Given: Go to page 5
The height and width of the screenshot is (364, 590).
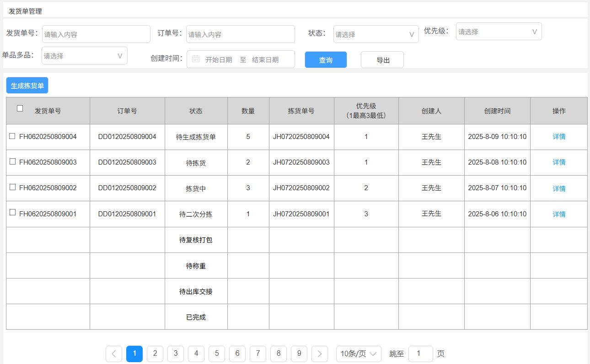Looking at the screenshot, I should (x=217, y=353).
